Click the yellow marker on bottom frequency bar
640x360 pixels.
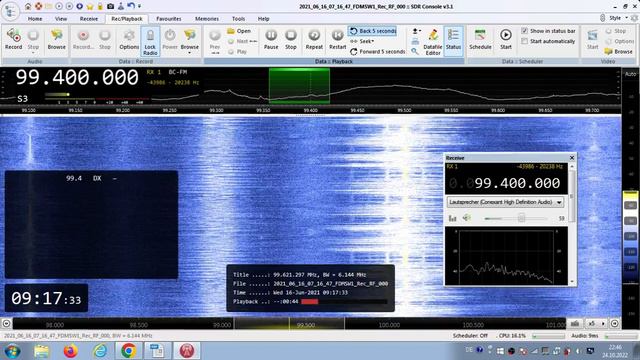coord(289,324)
